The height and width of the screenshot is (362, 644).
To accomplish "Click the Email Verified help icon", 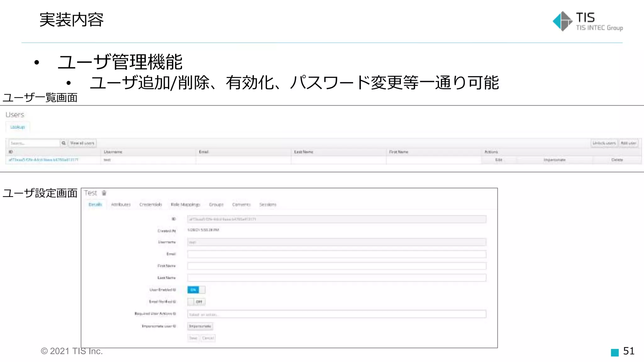I will pyautogui.click(x=175, y=302).
